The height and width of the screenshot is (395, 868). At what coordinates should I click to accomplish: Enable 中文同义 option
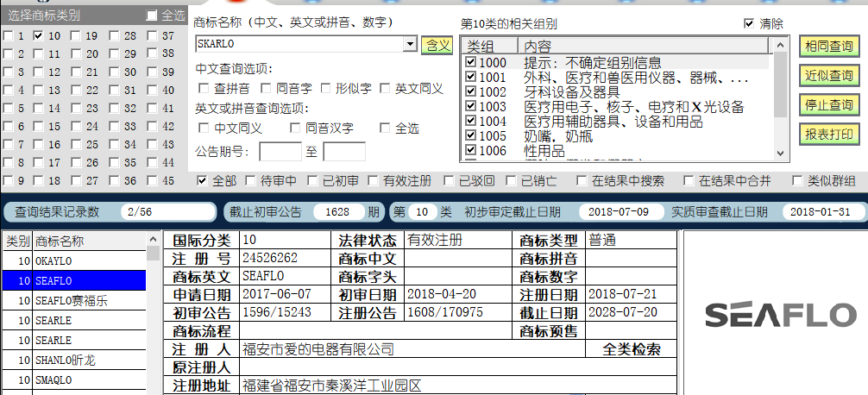203,129
